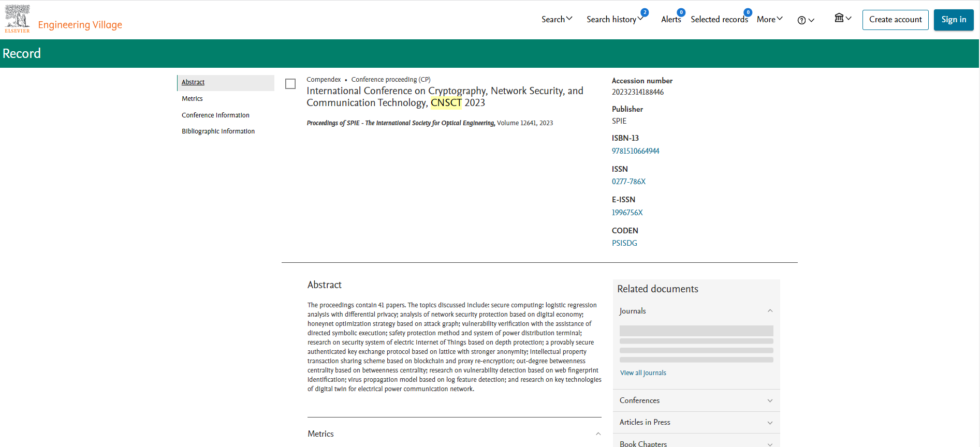The width and height of the screenshot is (980, 447).
Task: Click the Related documents heading
Action: (x=657, y=289)
